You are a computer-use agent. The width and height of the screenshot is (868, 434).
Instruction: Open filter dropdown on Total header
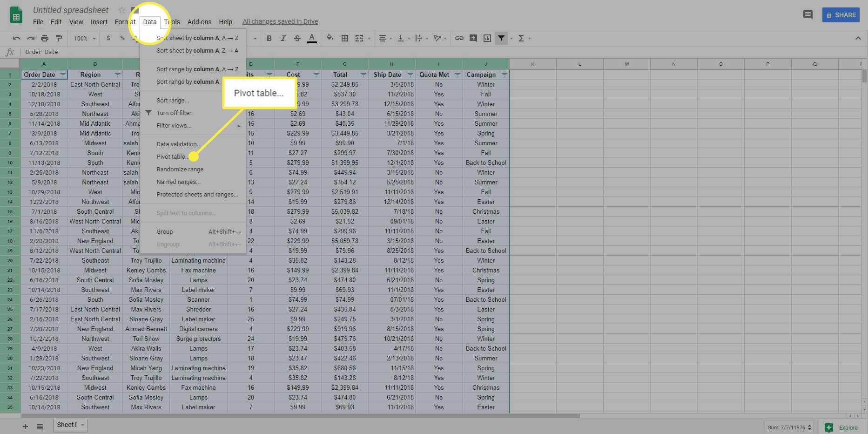point(363,75)
